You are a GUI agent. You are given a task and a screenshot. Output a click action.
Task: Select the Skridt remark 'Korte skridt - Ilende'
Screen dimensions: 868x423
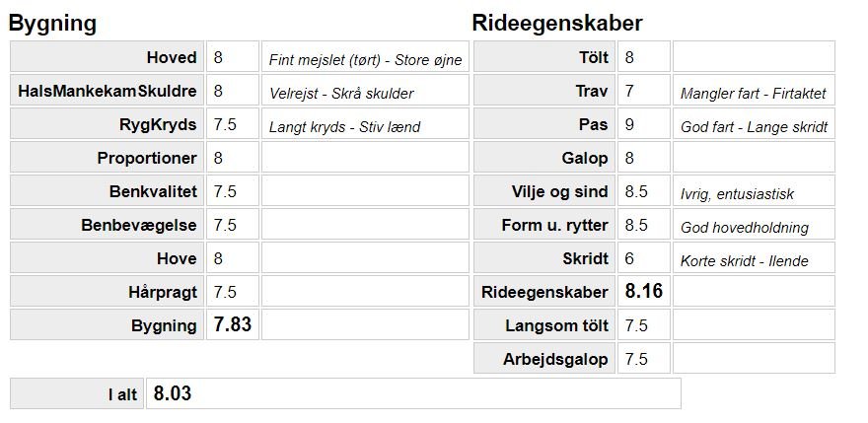coord(754,259)
